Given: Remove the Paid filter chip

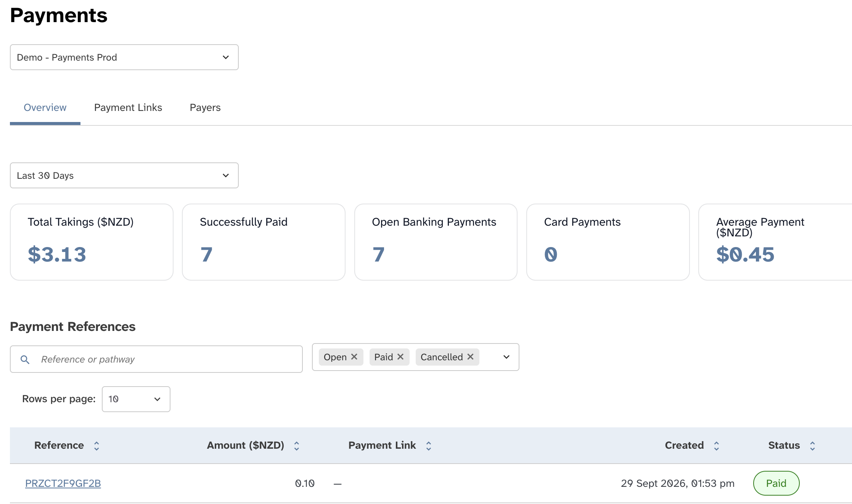Looking at the screenshot, I should coord(400,357).
